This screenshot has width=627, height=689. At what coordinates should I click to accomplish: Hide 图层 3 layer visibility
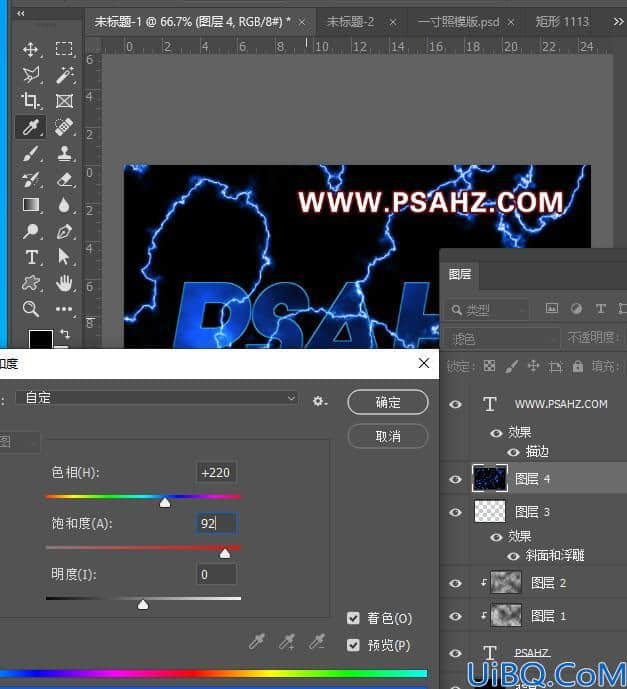[456, 512]
